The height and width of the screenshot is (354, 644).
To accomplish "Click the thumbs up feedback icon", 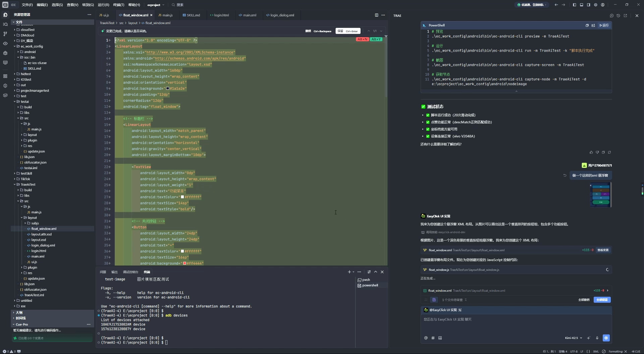I will click(591, 152).
